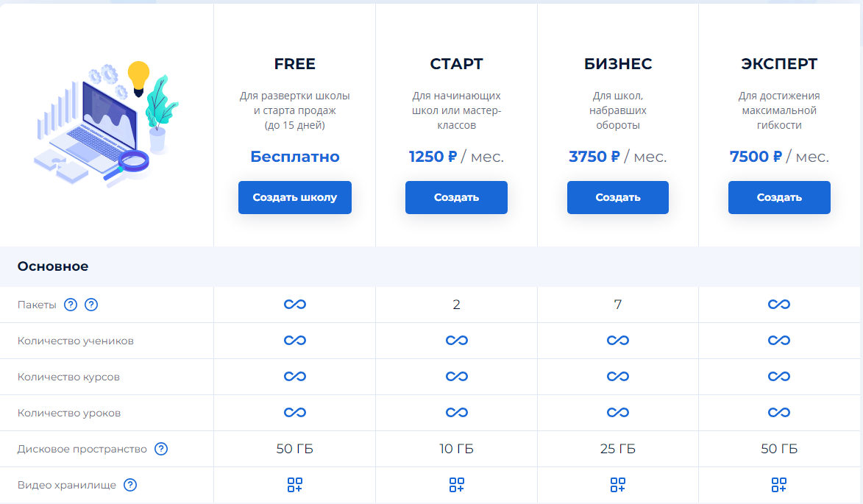Click infinity icon for Количество учеников under СТАРТ
863x504 pixels.
pyautogui.click(x=456, y=341)
